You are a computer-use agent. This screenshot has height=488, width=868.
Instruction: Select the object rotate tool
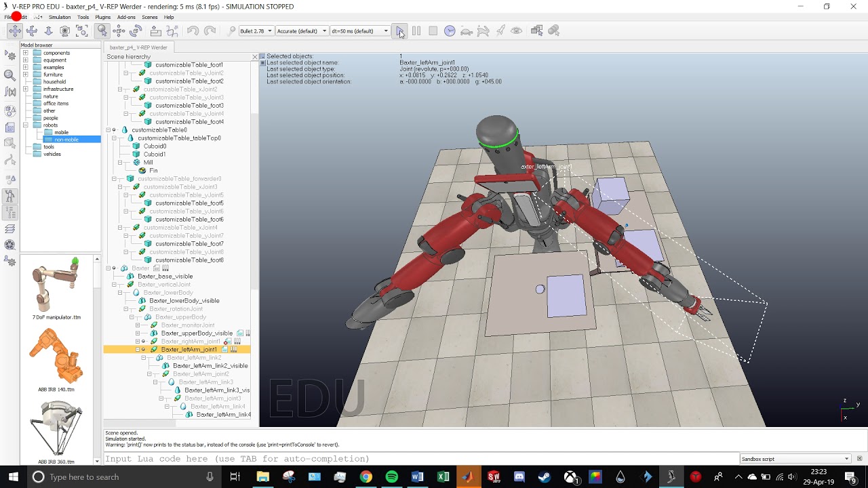pos(136,30)
